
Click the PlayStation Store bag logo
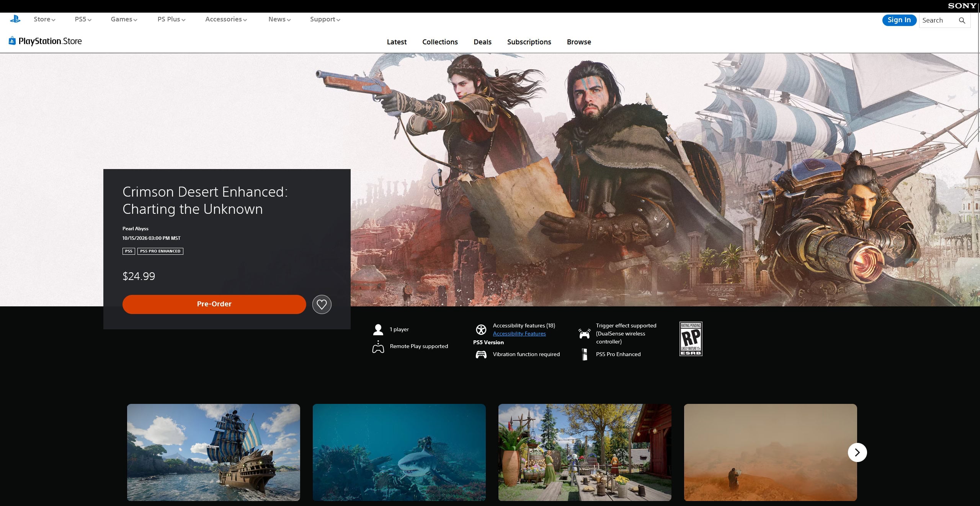point(12,41)
